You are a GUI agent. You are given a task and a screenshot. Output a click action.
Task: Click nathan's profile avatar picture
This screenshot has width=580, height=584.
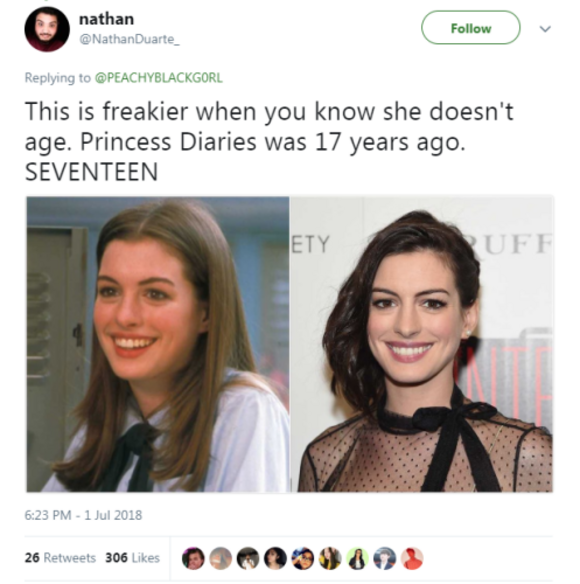47,29
